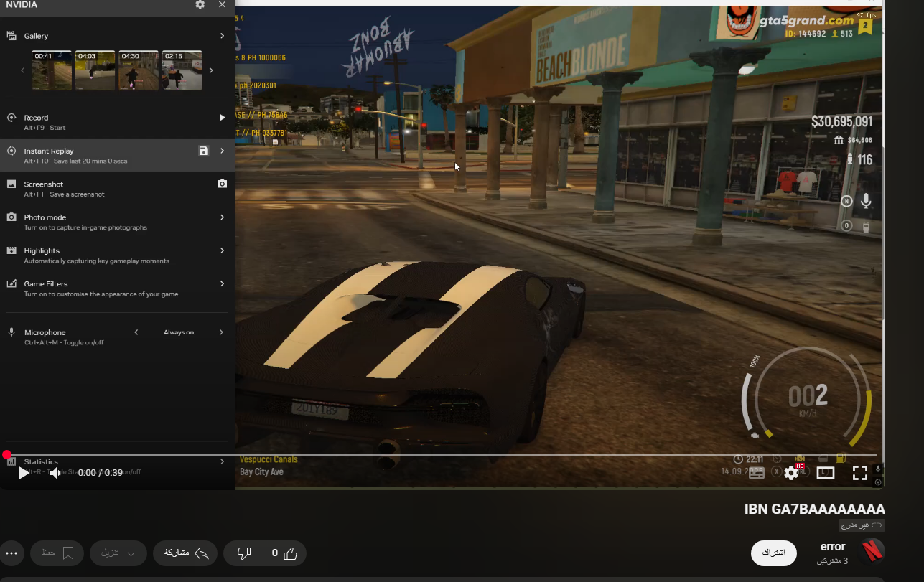Expand the Highlights chevron
Image resolution: width=924 pixels, height=582 pixels.
pyautogui.click(x=222, y=250)
